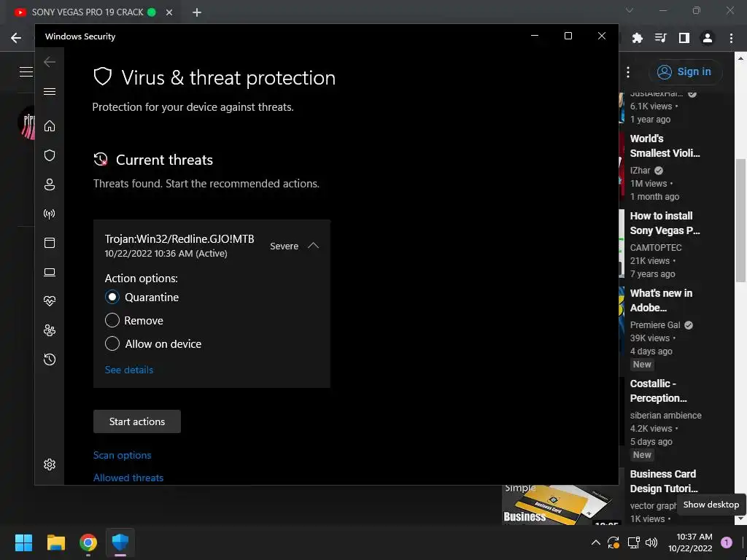Open CAMTOPTEC channel name

tap(656, 248)
